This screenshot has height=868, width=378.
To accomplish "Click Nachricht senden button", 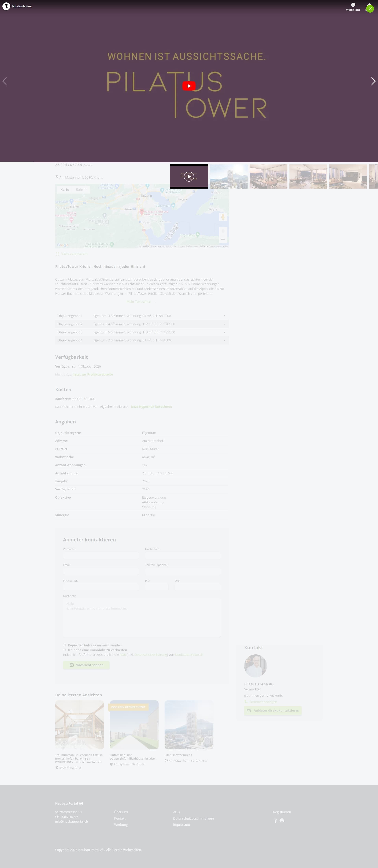I will pyautogui.click(x=86, y=665).
